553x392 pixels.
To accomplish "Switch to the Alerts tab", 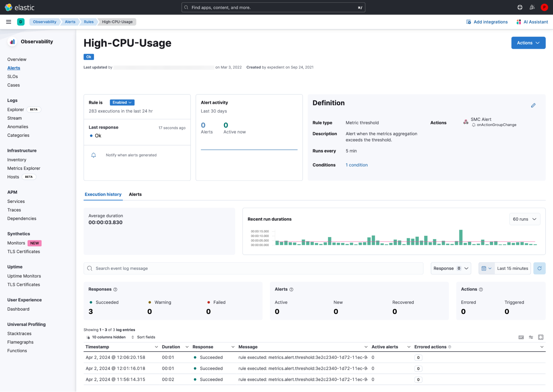I will (x=135, y=194).
